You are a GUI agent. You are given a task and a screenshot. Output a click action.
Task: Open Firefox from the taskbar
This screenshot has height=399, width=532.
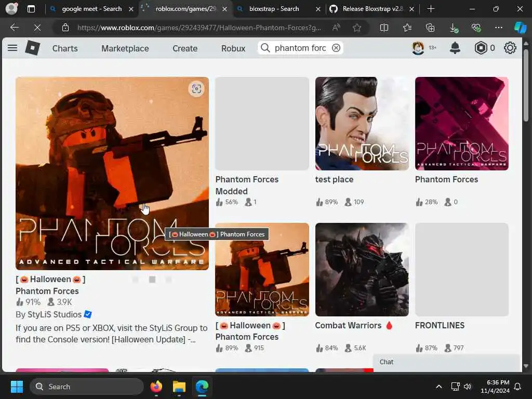pos(156,387)
